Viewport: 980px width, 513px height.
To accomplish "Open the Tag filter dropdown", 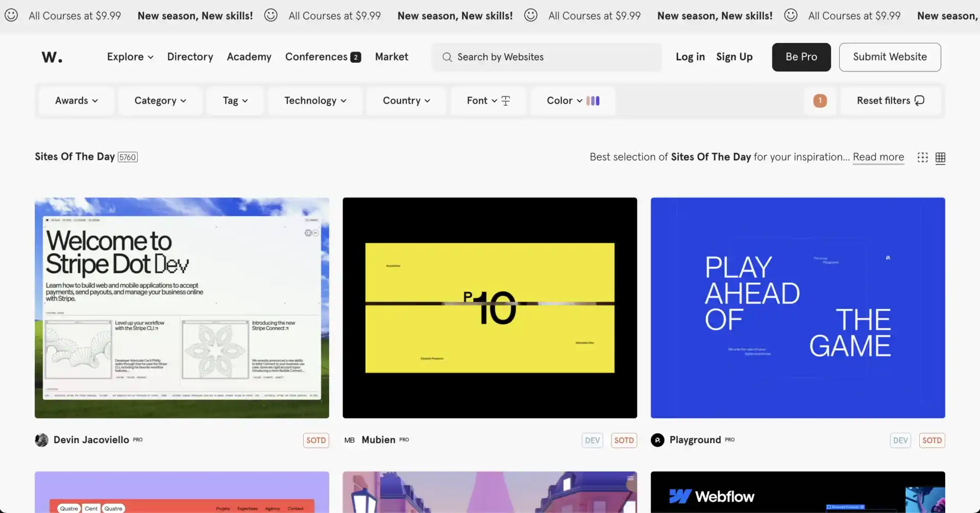I will 235,101.
